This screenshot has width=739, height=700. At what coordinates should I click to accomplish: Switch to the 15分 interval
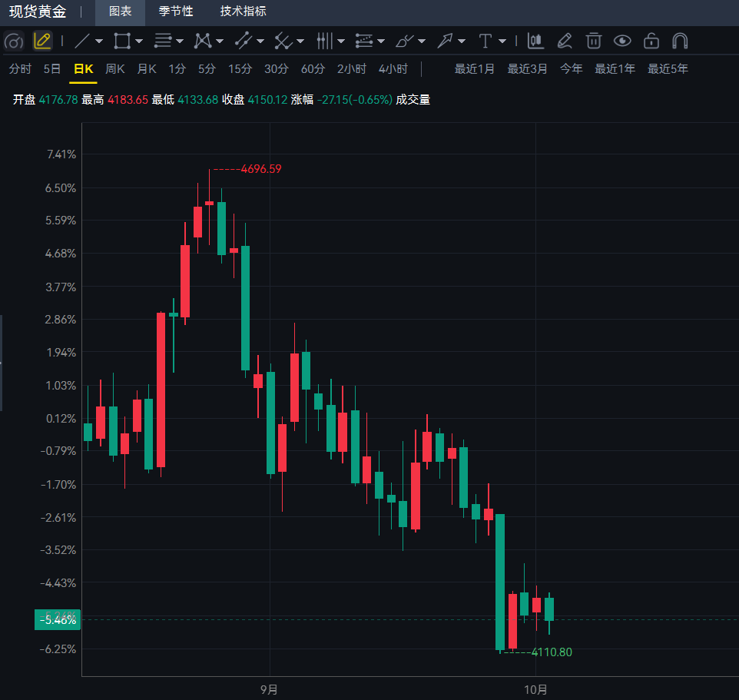pyautogui.click(x=240, y=69)
